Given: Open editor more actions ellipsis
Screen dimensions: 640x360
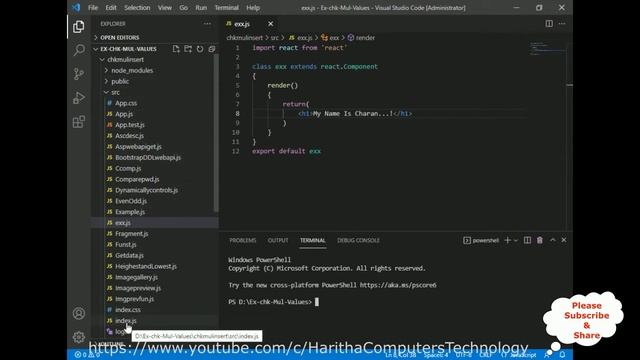Looking at the screenshot, I should pos(562,24).
